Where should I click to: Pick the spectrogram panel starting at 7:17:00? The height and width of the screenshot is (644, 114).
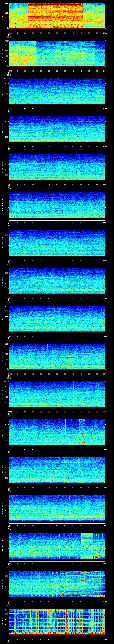pyautogui.click(x=57, y=205)
